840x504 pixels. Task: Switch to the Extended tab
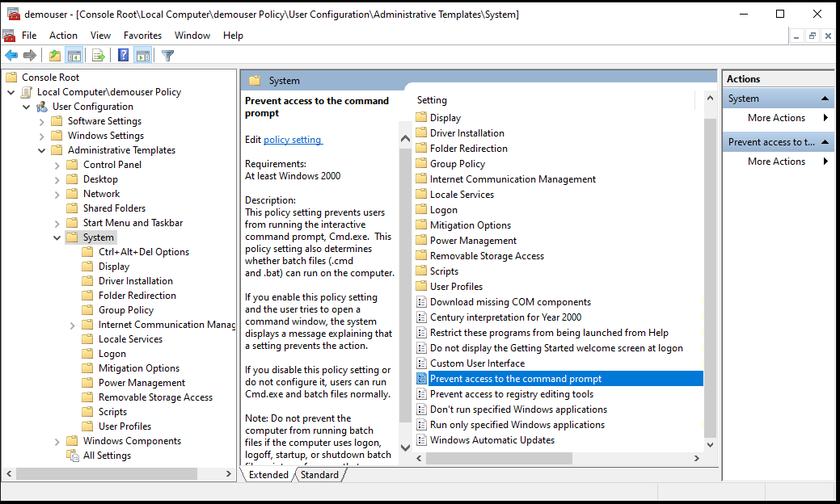(x=268, y=475)
